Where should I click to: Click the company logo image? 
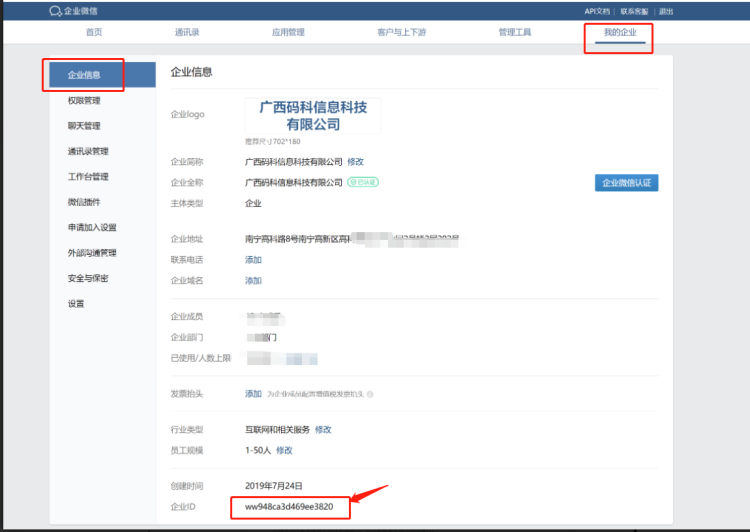click(x=313, y=116)
